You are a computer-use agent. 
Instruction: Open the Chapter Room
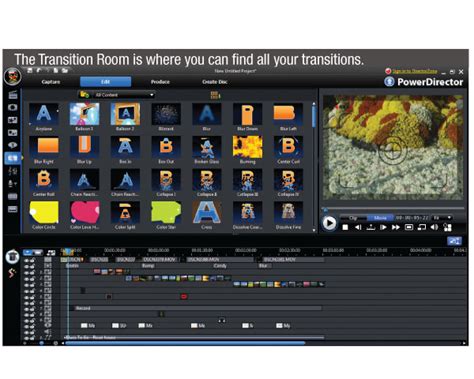[13, 196]
